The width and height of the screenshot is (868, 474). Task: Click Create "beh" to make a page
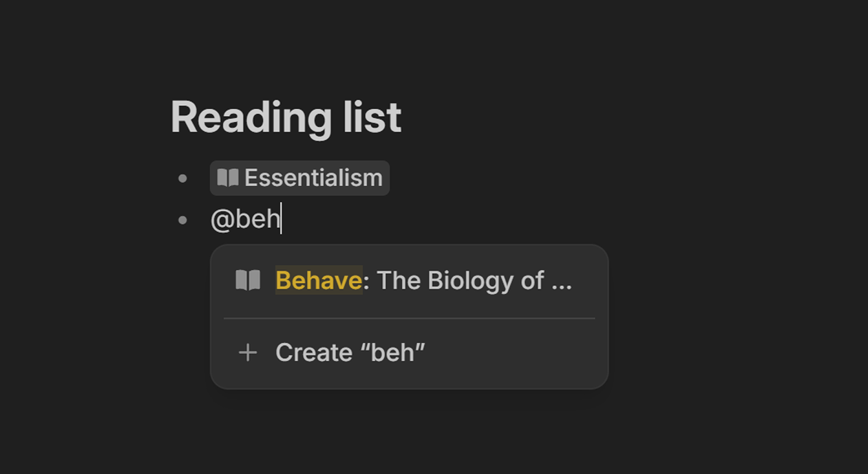(x=350, y=352)
